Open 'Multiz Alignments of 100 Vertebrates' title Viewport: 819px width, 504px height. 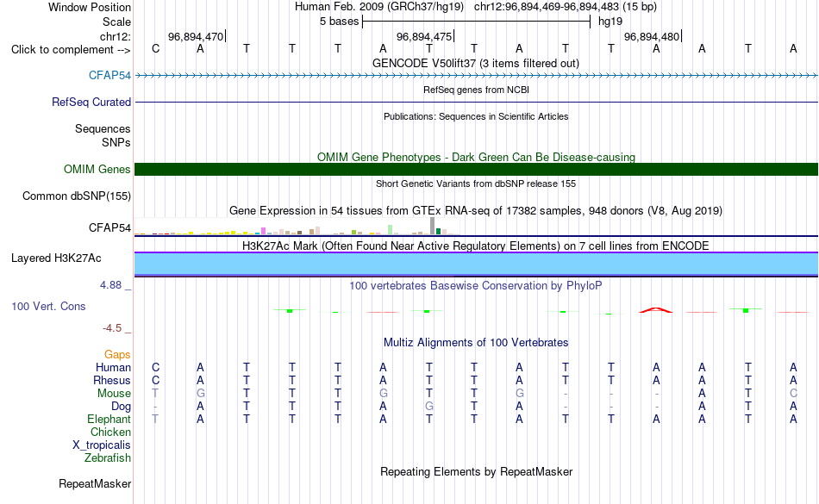pyautogui.click(x=476, y=342)
